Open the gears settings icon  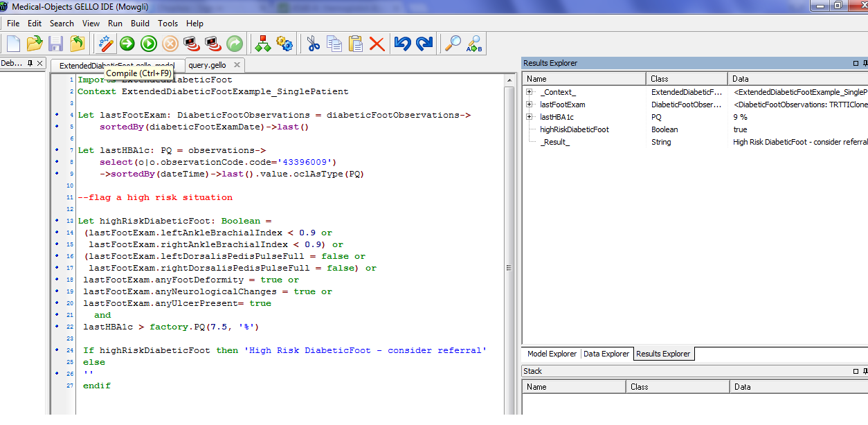point(284,44)
